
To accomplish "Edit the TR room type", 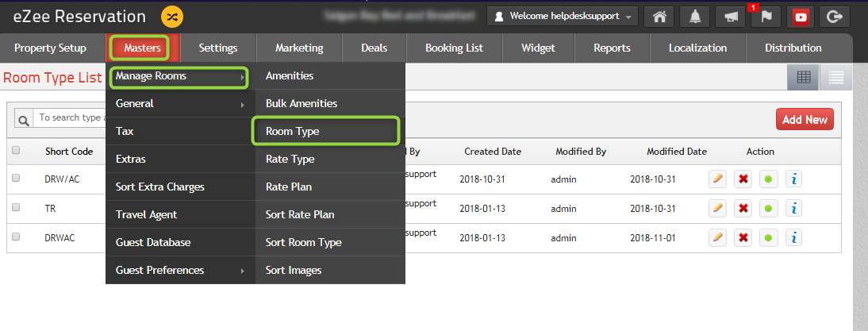I will point(717,209).
